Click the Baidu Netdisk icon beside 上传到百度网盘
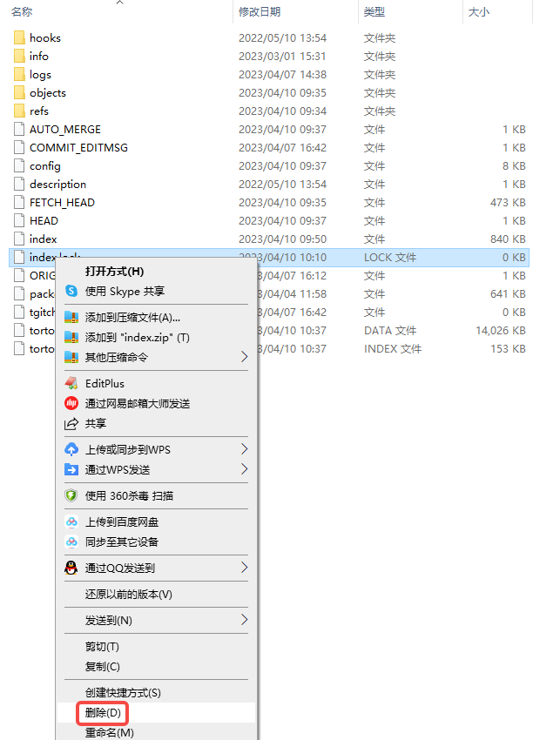 tap(71, 522)
